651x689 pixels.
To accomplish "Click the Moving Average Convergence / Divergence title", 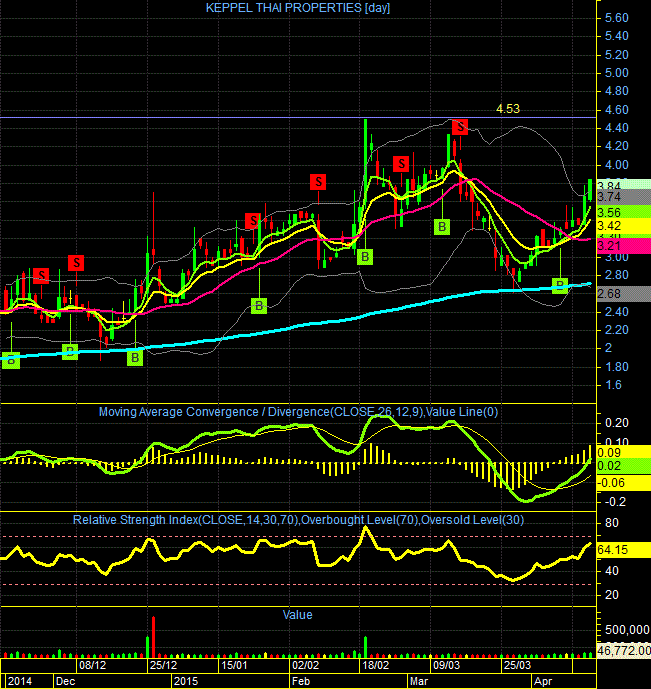I will point(298,412).
